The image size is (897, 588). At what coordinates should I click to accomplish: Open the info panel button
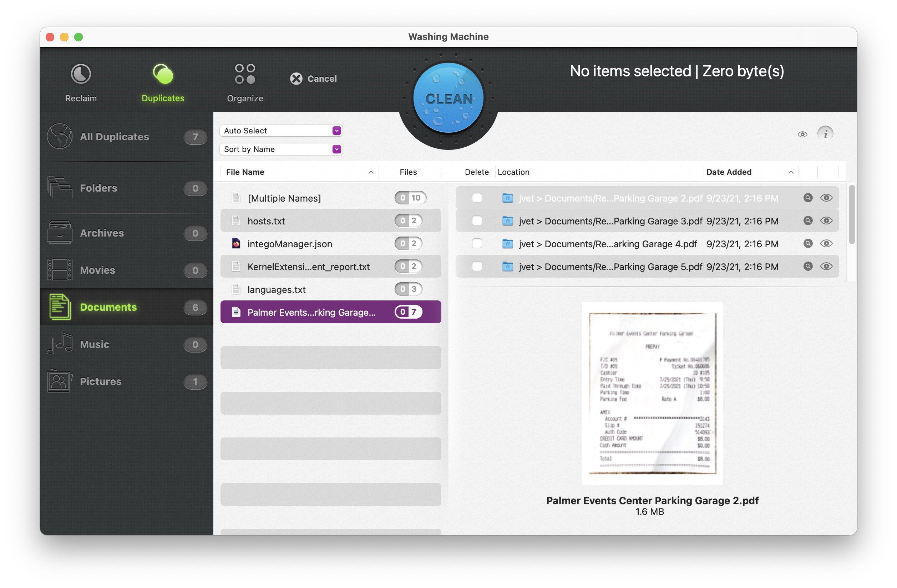click(x=825, y=134)
